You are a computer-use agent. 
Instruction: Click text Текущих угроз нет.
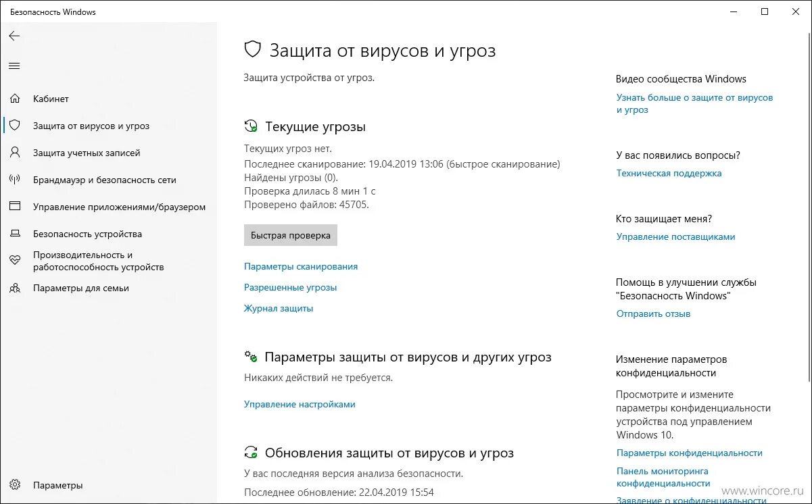point(288,148)
